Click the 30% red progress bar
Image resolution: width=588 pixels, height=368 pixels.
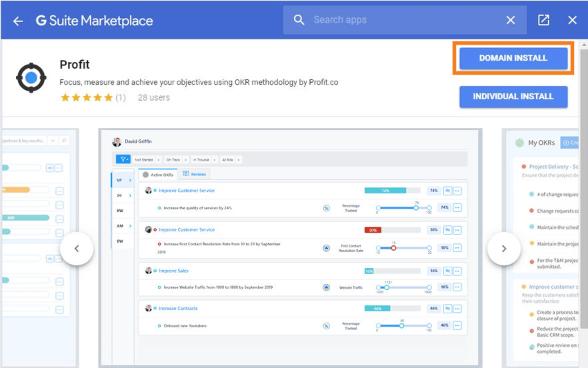[393, 230]
